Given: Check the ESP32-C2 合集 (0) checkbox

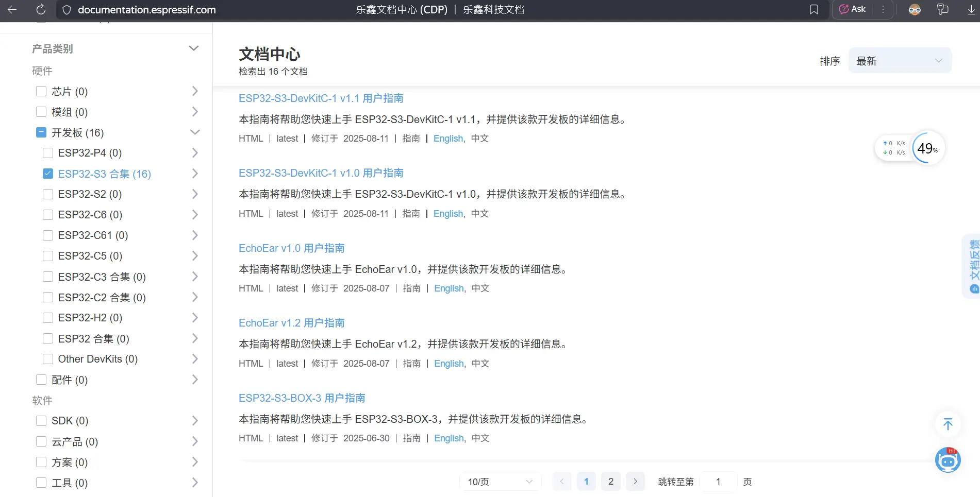Looking at the screenshot, I should point(48,297).
